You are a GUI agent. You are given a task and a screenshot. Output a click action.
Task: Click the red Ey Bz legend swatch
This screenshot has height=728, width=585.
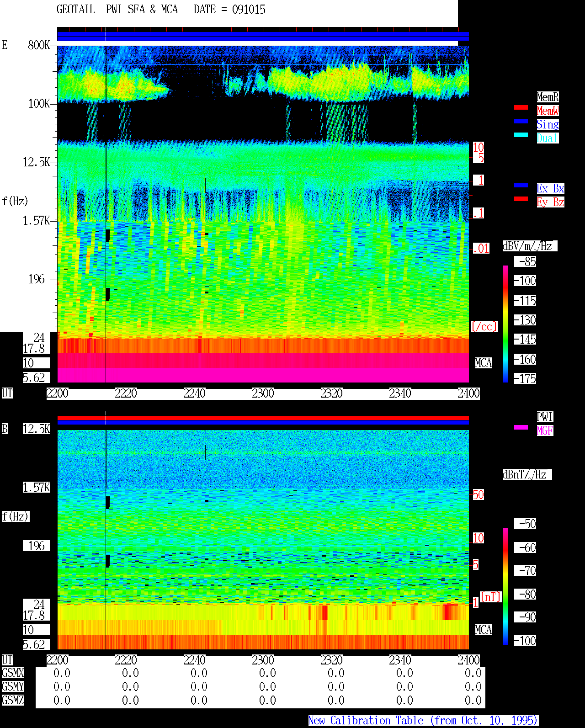click(x=521, y=199)
